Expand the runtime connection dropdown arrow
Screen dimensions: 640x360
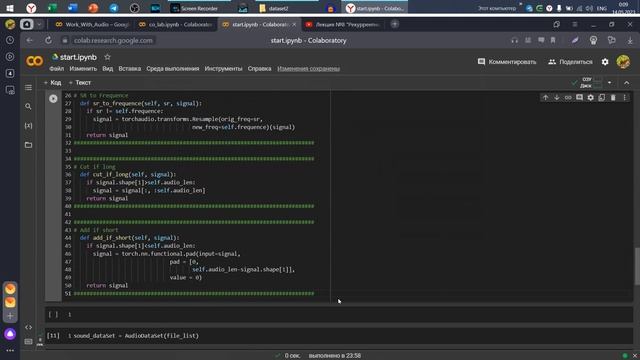[x=609, y=82]
